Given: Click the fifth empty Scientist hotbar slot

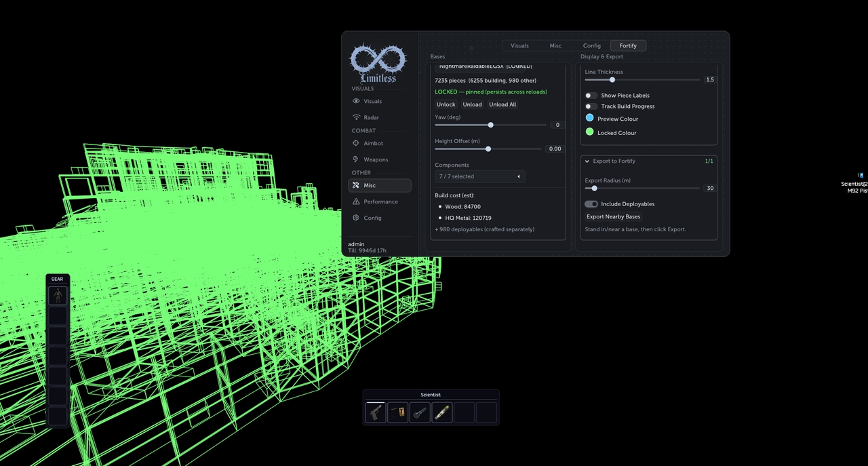Looking at the screenshot, I should click(464, 412).
